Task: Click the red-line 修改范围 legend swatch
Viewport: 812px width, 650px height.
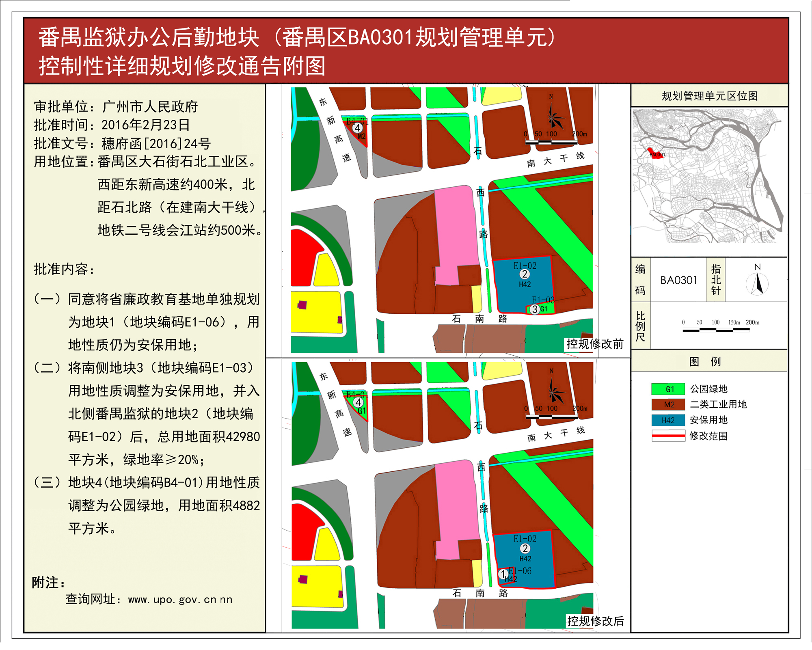Action: [668, 436]
